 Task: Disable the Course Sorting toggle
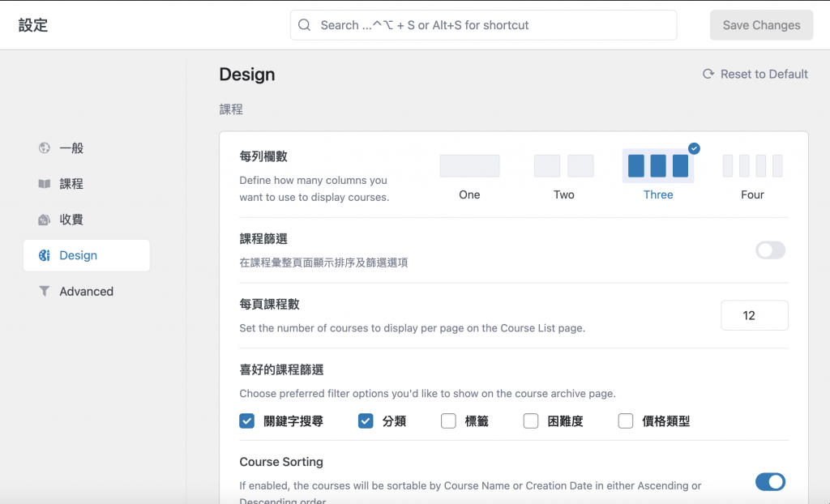770,482
